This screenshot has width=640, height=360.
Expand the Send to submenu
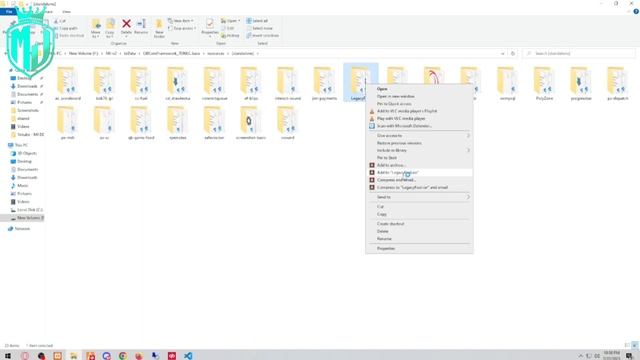(x=420, y=197)
